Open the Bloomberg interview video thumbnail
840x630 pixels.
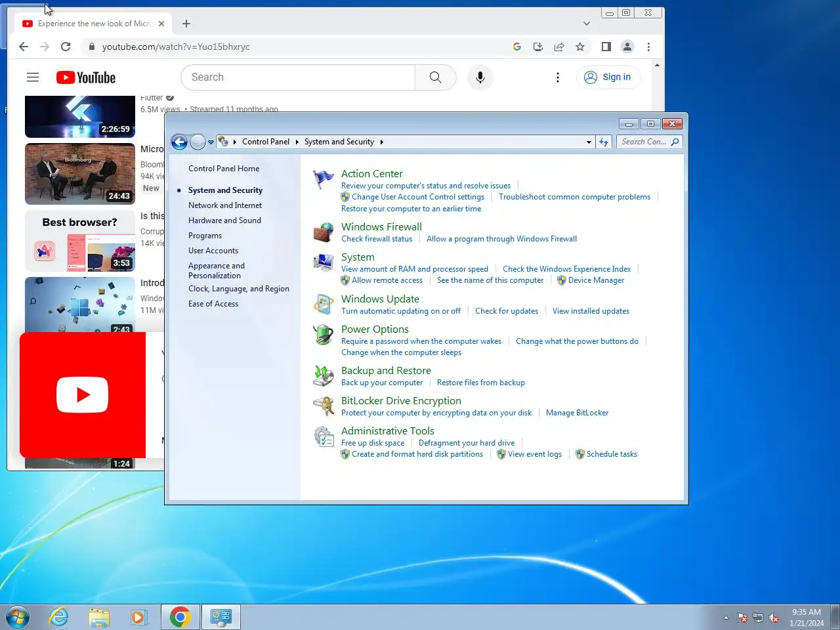tap(80, 174)
